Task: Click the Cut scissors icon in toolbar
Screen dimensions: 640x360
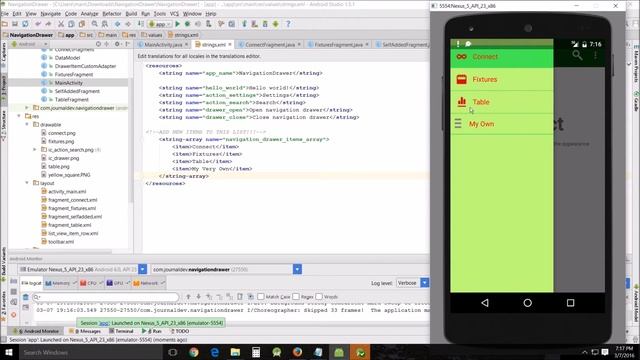Action: (61, 24)
